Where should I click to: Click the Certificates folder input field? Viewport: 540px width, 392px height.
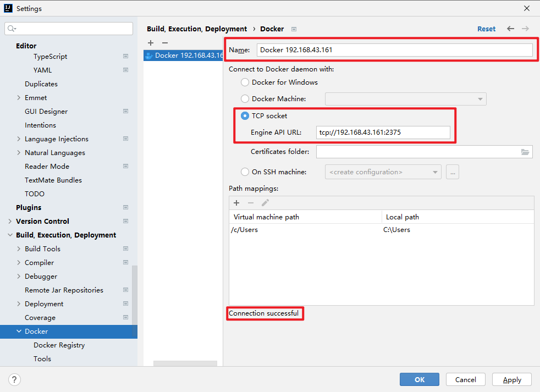pos(425,152)
